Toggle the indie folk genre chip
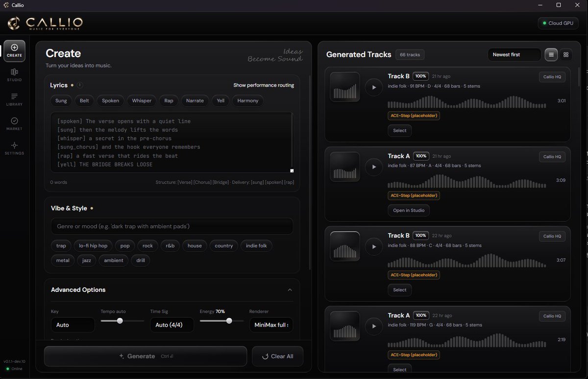The height and width of the screenshot is (379, 588). pyautogui.click(x=256, y=246)
